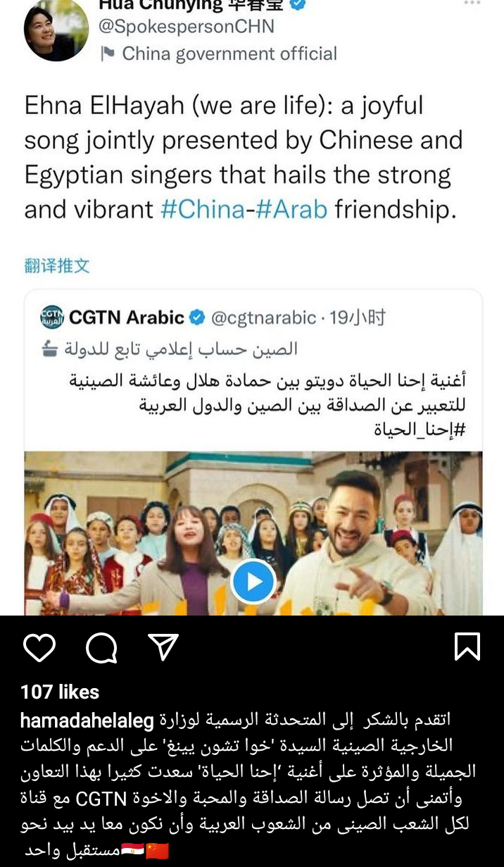Click the CGTN Arabic account name

127,318
